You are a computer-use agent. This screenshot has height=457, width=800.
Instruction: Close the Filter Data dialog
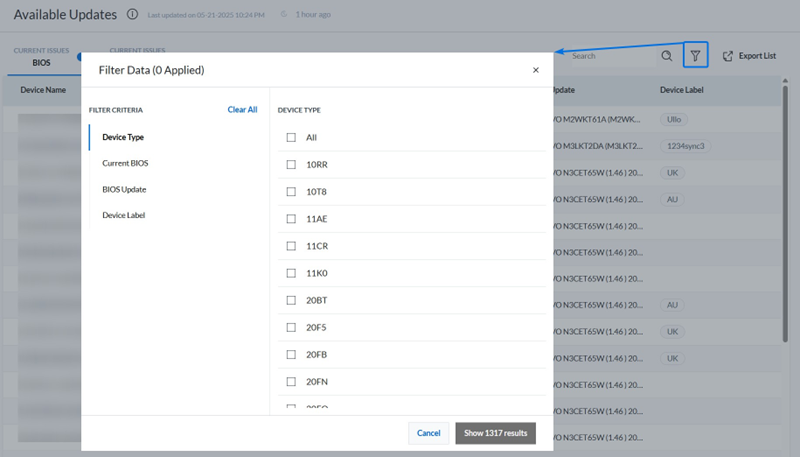[x=536, y=70]
